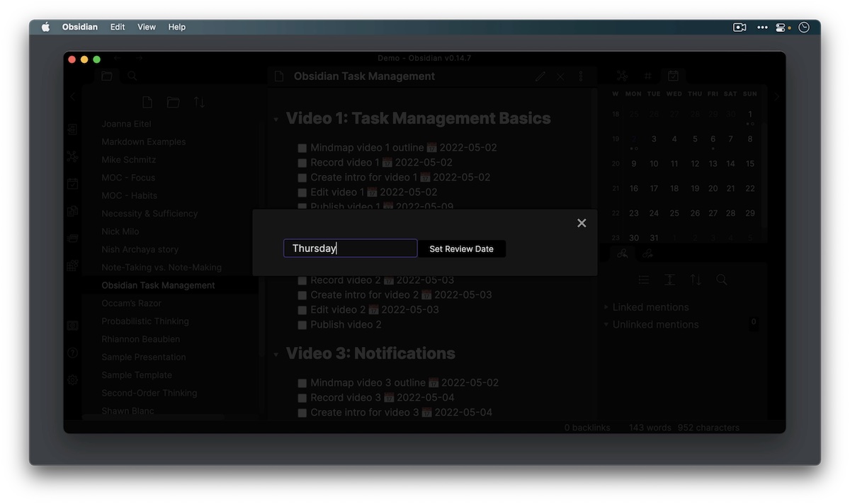Open the backlinks tab in right sidebar
Screen dimensions: 850x504
pos(622,253)
